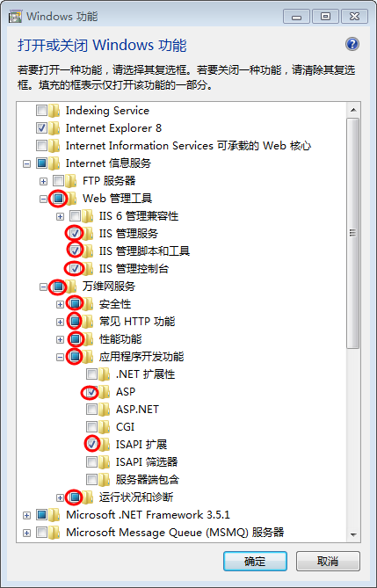Expand the IIS 6 管理兼容性 node

pos(60,216)
